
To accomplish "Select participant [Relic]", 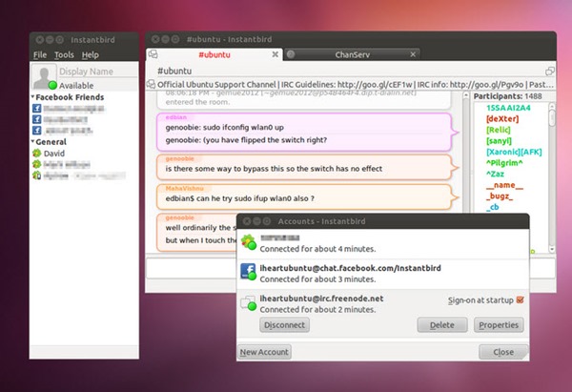I will pos(499,130).
